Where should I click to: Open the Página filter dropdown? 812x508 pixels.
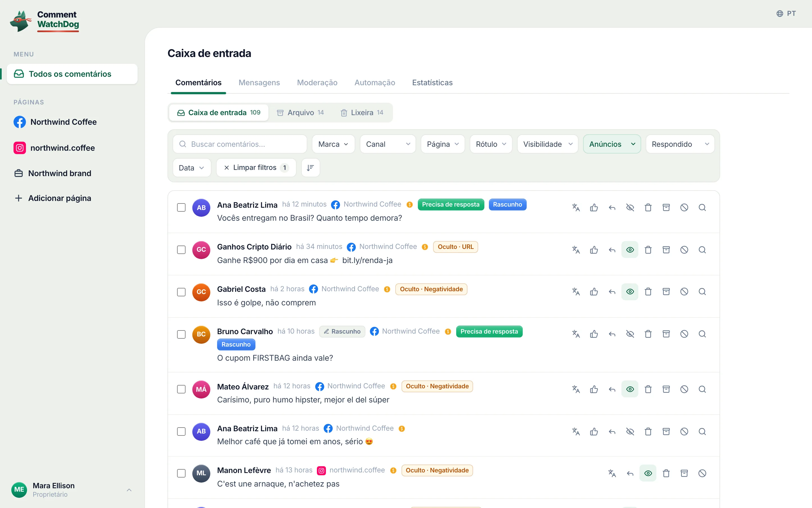(443, 144)
